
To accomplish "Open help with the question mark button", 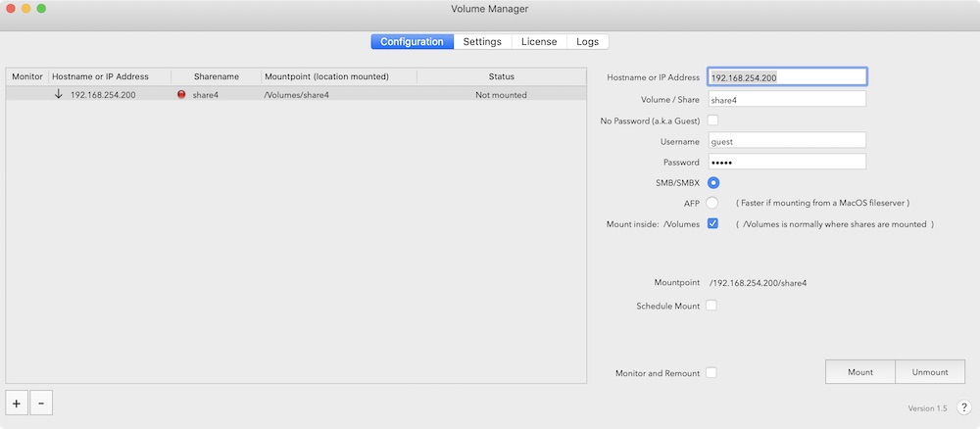I will pyautogui.click(x=963, y=407).
